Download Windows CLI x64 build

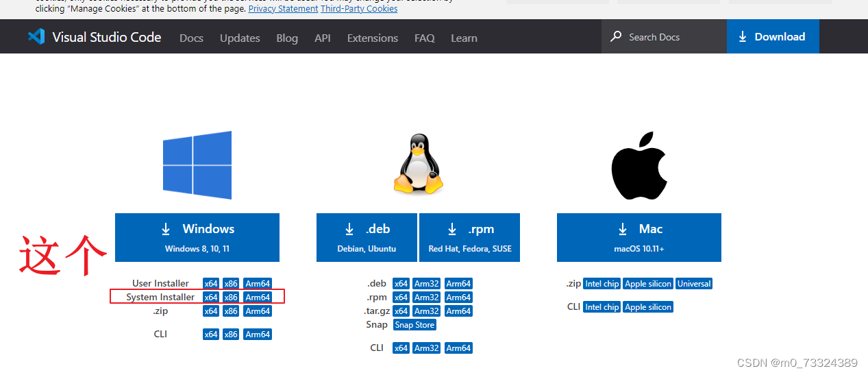pos(211,335)
